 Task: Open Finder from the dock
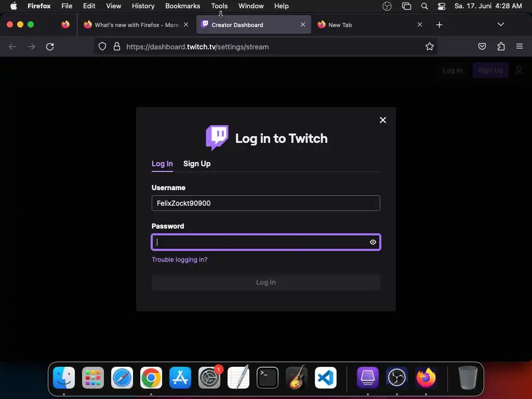coord(64,378)
